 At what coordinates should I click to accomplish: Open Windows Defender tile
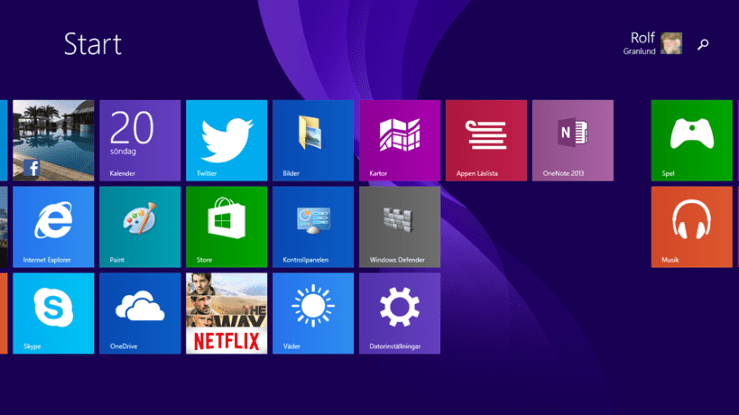pyautogui.click(x=399, y=227)
